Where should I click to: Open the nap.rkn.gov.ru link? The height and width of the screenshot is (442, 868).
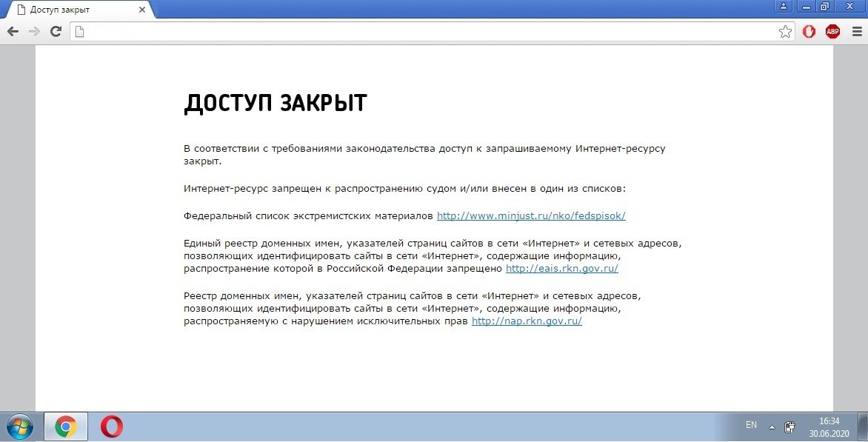pos(527,321)
